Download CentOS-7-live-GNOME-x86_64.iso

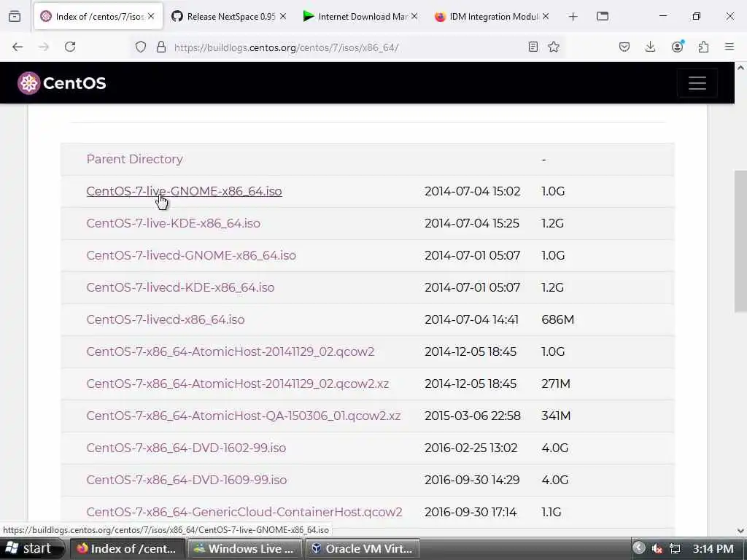(x=184, y=191)
